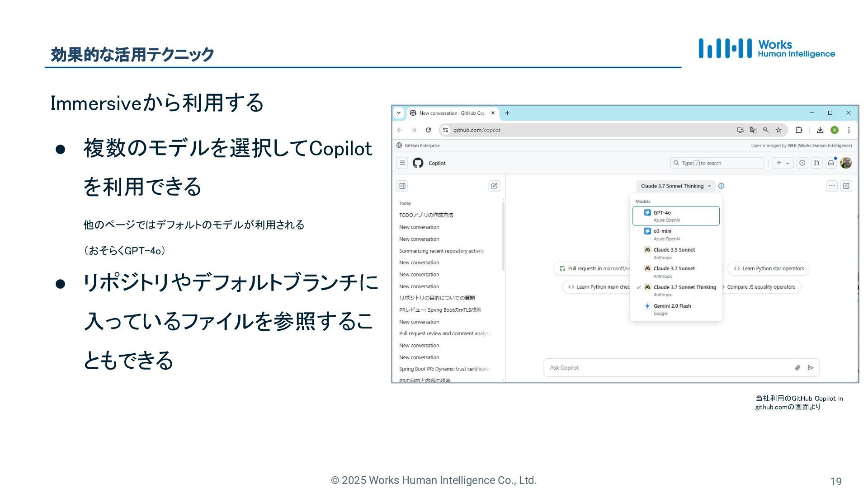Select GPT-4o model

coord(676,216)
